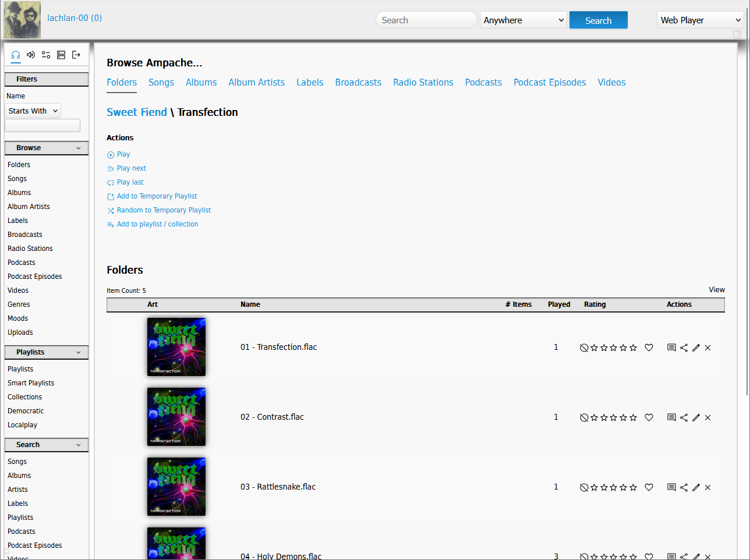
Task: Click the user avatar image in the header
Action: [22, 20]
